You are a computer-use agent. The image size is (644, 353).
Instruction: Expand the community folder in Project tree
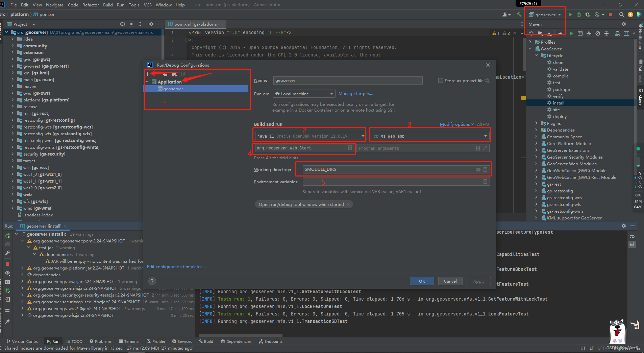point(13,46)
